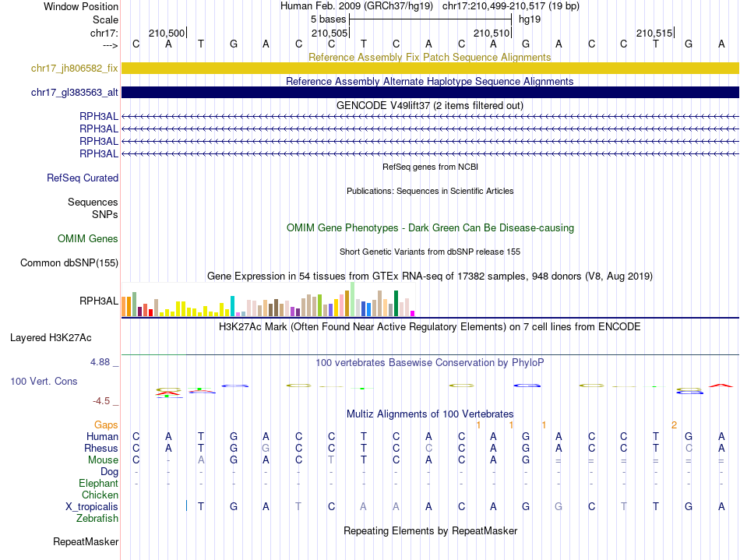Click 100 vertebrates Basewise Conservation by PhyloP title

point(429,362)
